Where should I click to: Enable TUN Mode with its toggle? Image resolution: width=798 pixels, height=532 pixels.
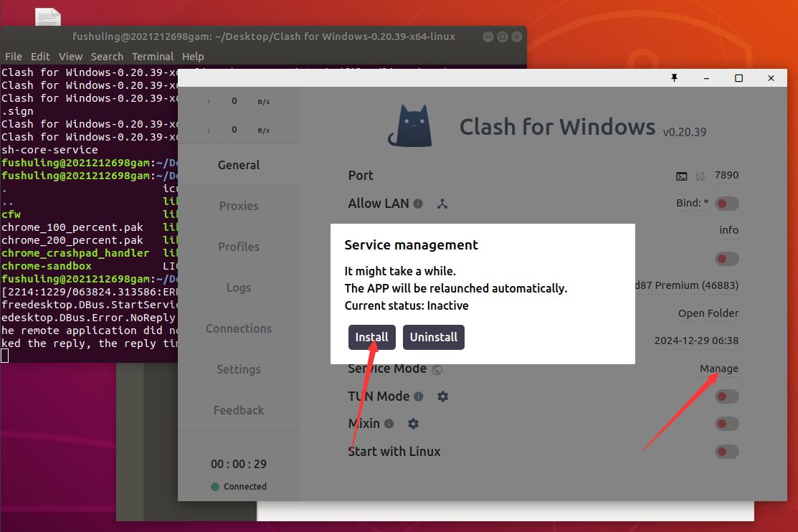[x=726, y=396]
